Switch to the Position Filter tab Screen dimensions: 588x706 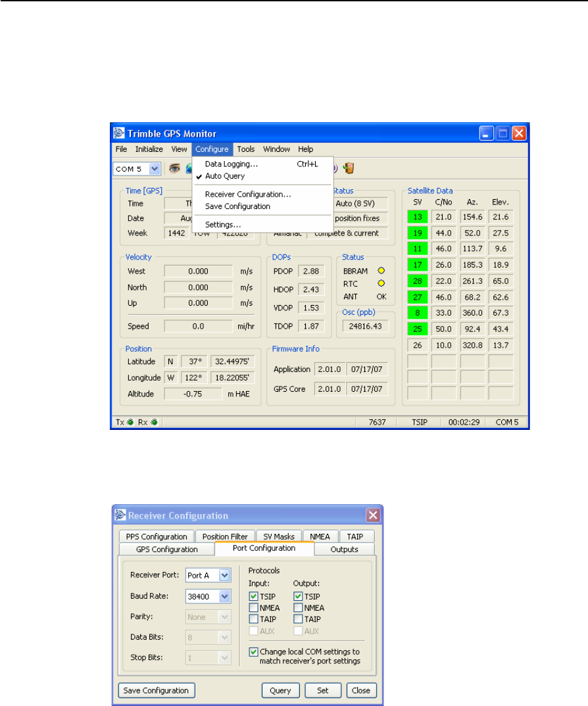tap(225, 536)
